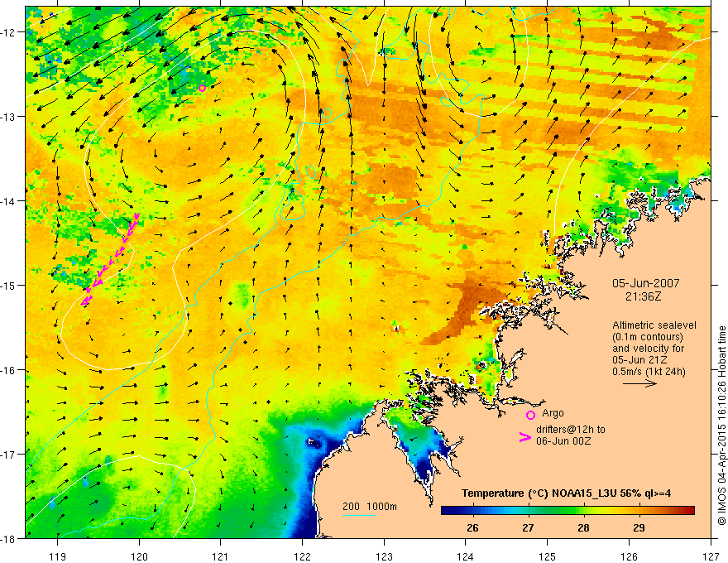Click the IMOS copyright timestamp text
728x563 pixels.
(721, 426)
